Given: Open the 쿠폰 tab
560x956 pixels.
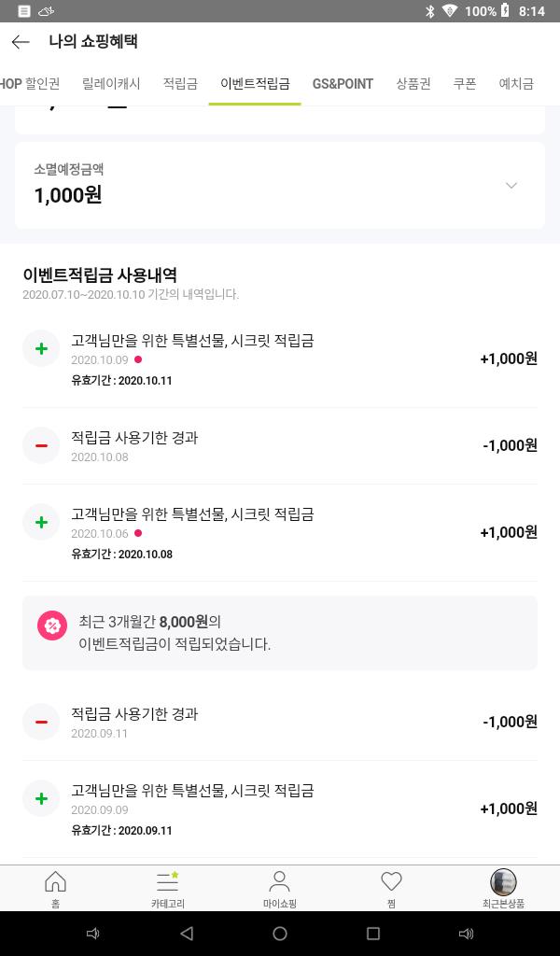Looking at the screenshot, I should tap(465, 84).
